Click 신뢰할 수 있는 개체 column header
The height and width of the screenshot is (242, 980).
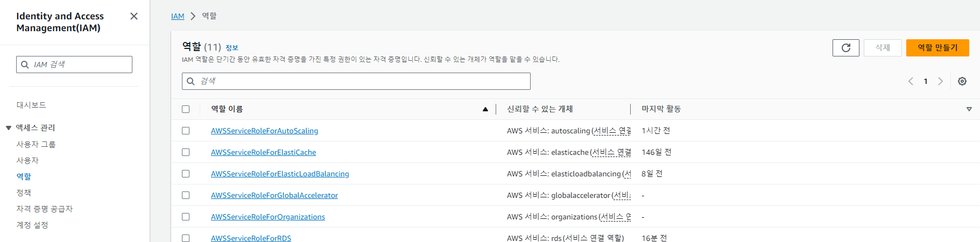tap(540, 109)
